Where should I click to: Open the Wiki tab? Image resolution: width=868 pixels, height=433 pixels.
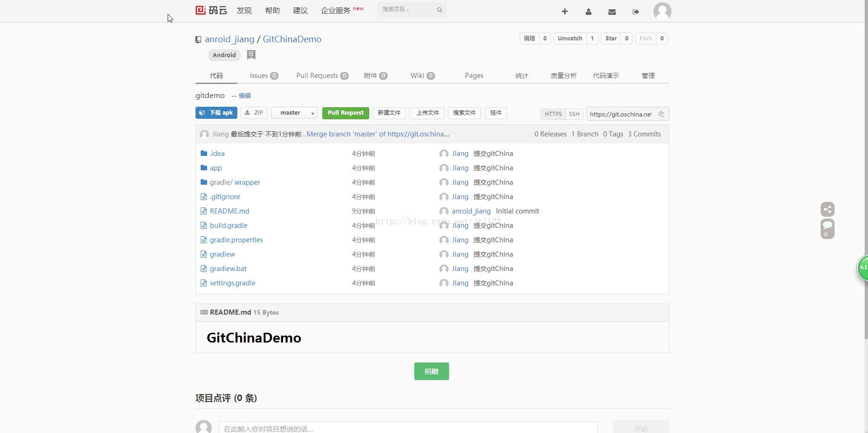tap(423, 76)
